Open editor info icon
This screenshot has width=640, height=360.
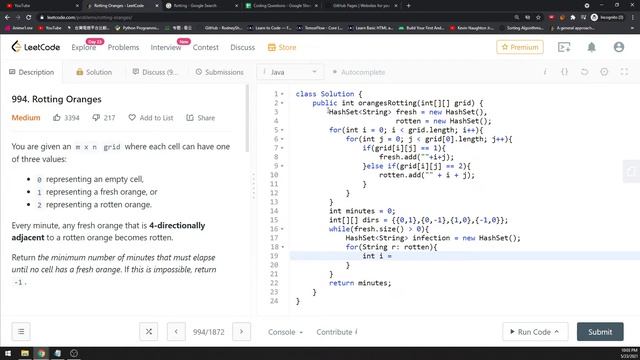[545, 72]
